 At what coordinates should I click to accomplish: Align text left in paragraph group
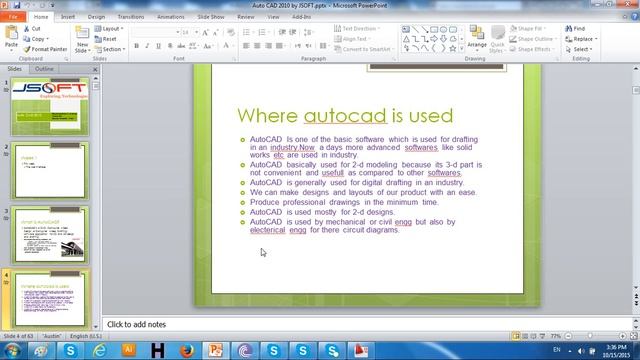246,46
